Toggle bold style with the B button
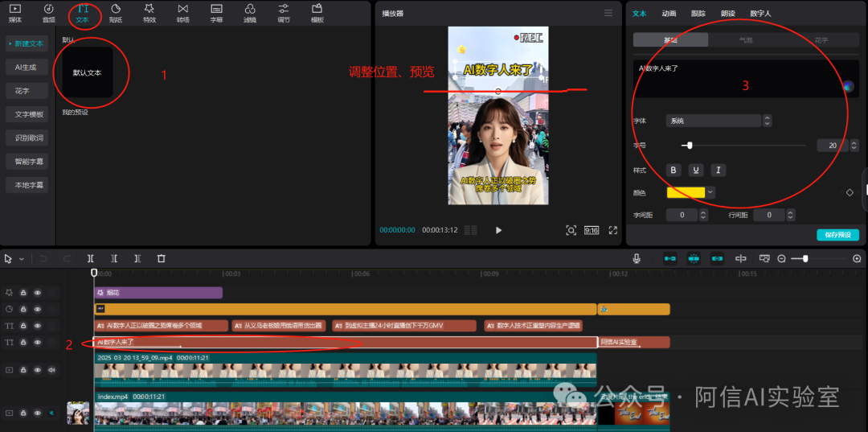The height and width of the screenshot is (432, 868). pos(674,170)
